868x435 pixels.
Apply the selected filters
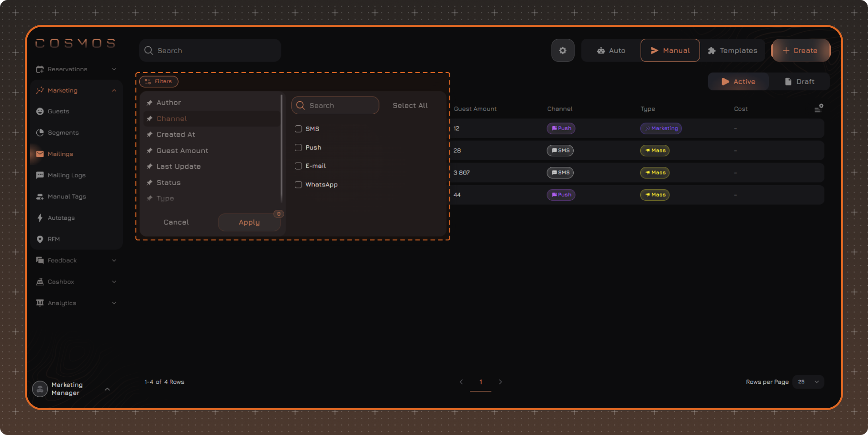[249, 222]
